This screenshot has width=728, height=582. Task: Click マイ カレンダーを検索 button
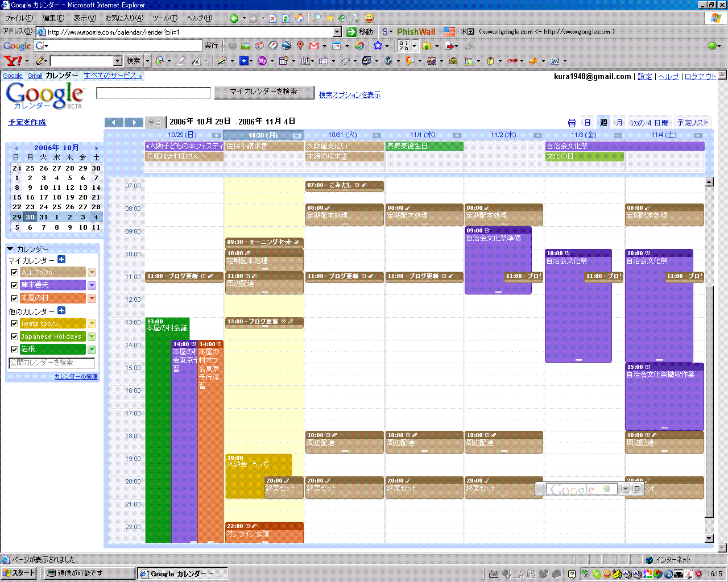pyautogui.click(x=264, y=92)
